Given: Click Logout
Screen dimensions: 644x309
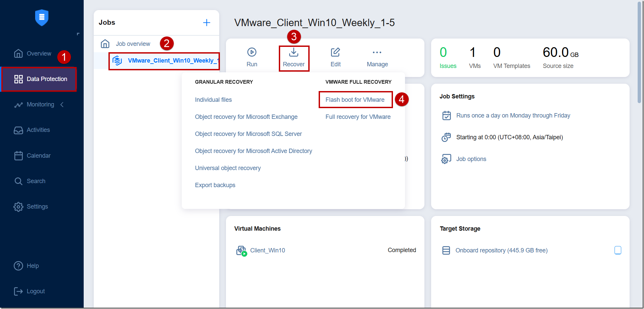Looking at the screenshot, I should point(35,291).
